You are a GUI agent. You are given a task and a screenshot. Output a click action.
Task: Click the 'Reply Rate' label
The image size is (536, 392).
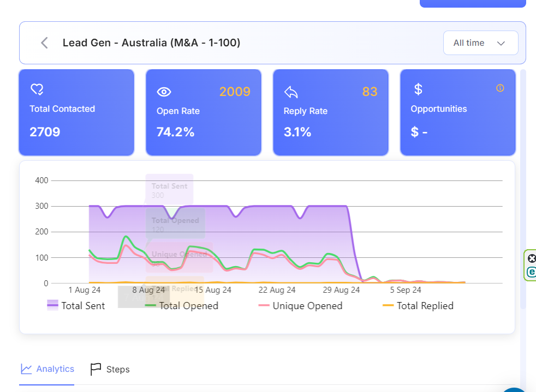pyautogui.click(x=306, y=111)
